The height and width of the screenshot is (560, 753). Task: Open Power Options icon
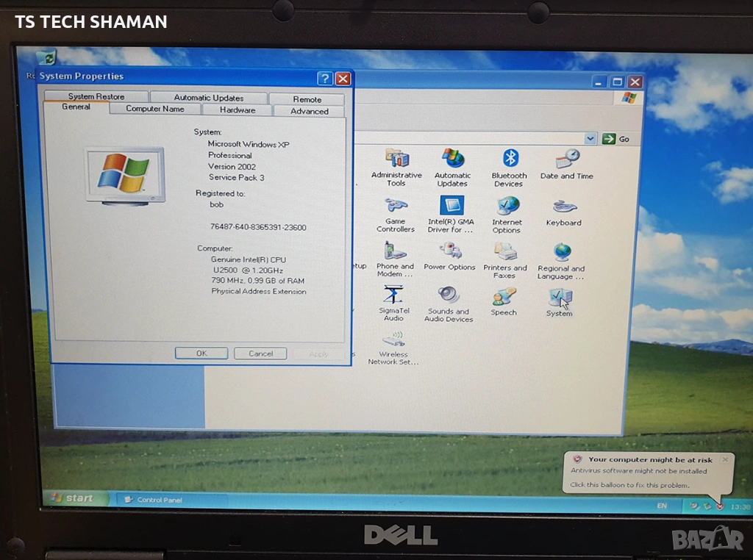pyautogui.click(x=449, y=251)
